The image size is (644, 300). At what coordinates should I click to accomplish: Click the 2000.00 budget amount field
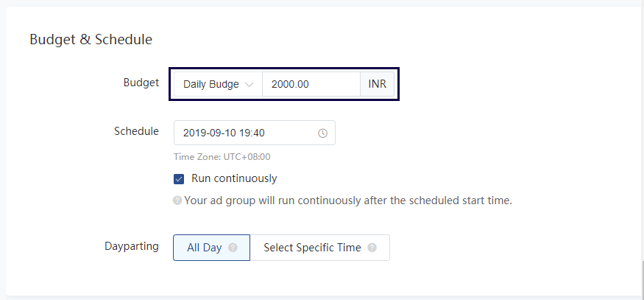pos(311,84)
